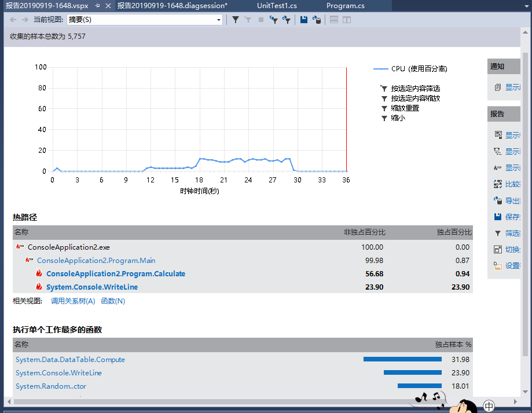Click the DataTable.Compute 31.98 percentage bar
Screen dimensions: 532x413
click(x=402, y=359)
